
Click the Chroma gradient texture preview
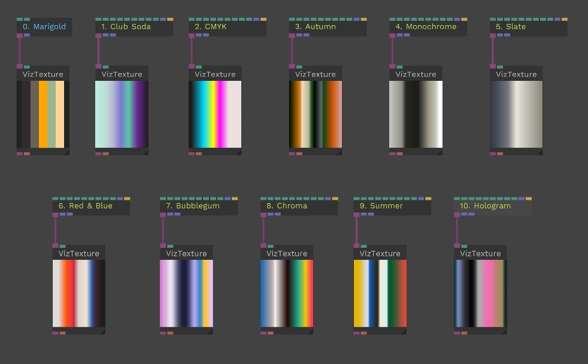point(287,293)
